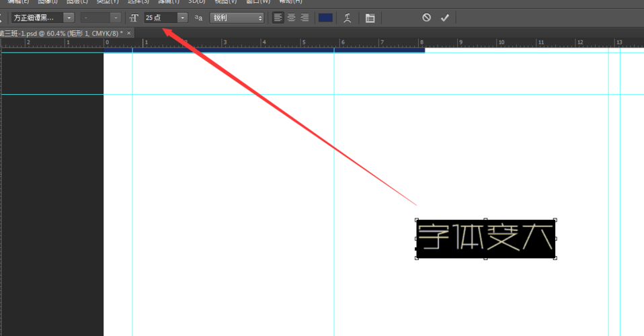
Task: Open the 滤镜(T) menu
Action: (x=168, y=1)
